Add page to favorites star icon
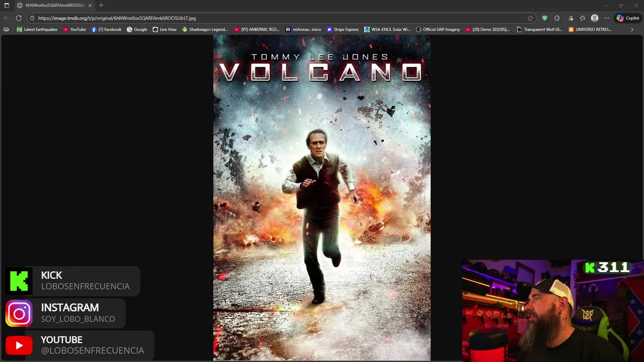 530,18
